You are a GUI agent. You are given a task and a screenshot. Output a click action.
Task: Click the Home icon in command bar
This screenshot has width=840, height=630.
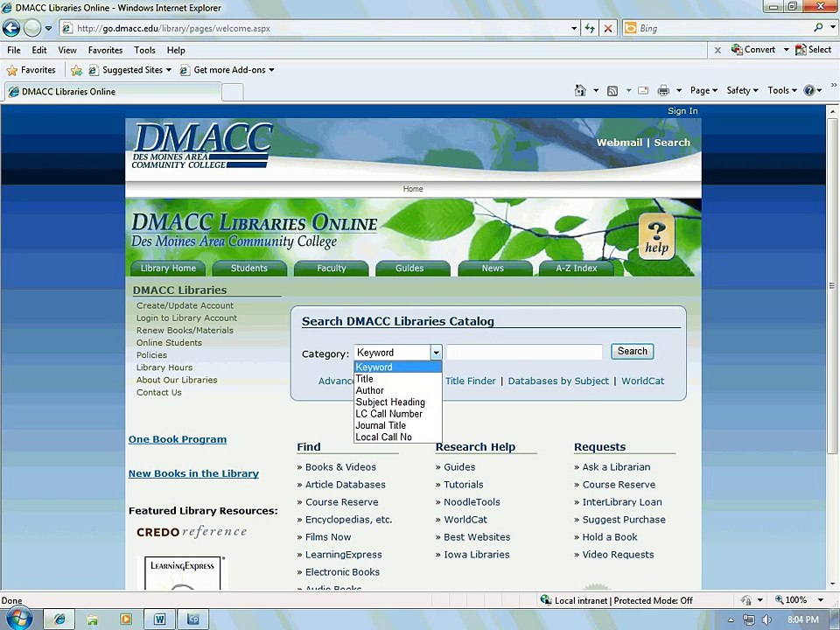(x=580, y=90)
